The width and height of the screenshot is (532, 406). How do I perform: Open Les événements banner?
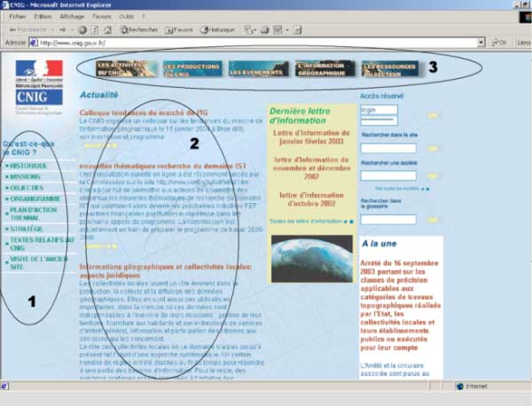[x=259, y=69]
